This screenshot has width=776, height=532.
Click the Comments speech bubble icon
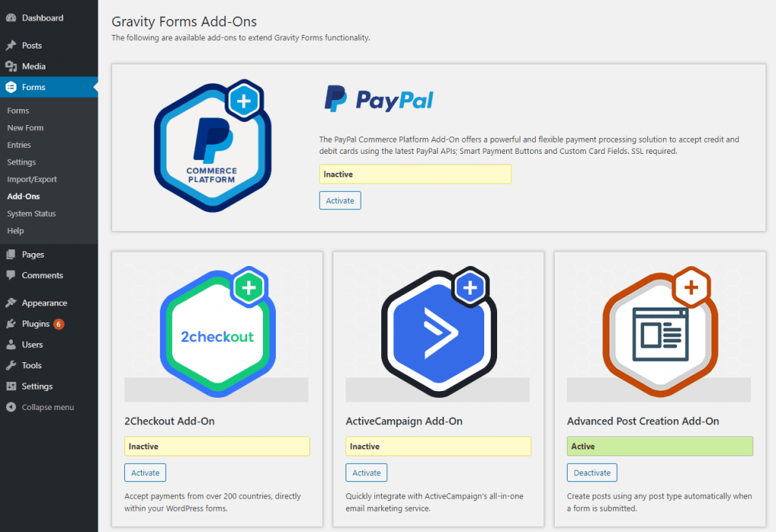point(11,276)
